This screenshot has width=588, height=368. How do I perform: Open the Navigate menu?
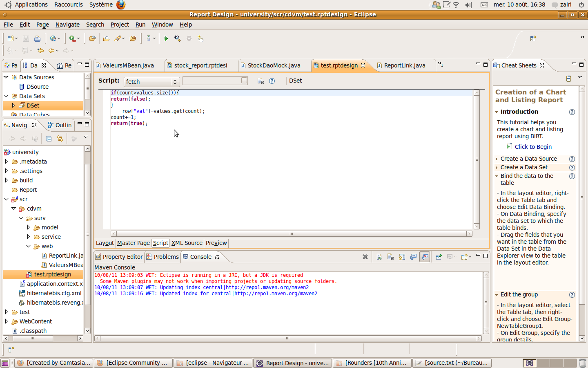(67, 25)
